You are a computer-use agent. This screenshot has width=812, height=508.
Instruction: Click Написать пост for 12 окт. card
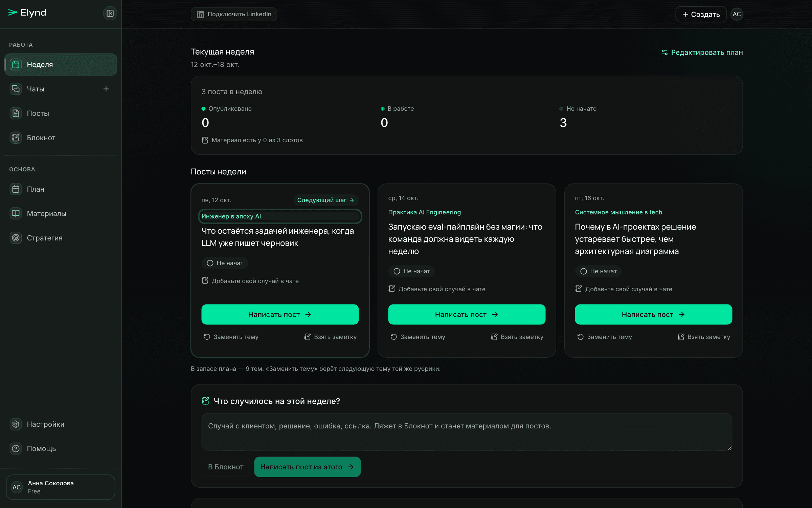click(280, 314)
